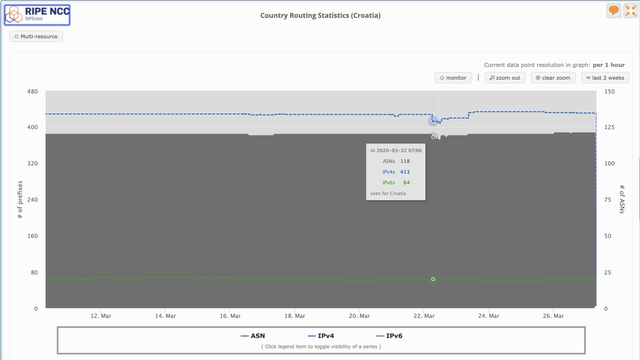Click the clear zoom button
The image size is (640, 360).
(553, 78)
